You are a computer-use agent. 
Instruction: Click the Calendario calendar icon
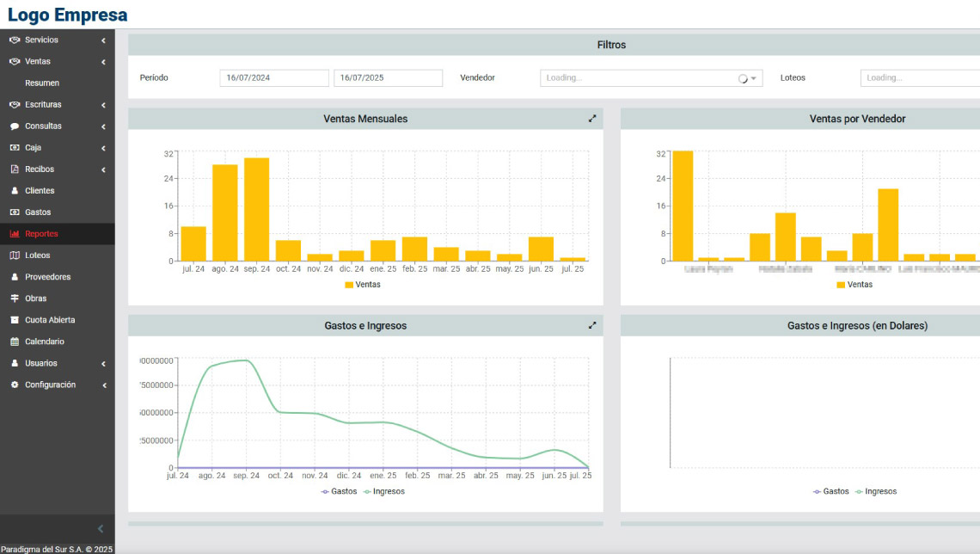point(15,342)
